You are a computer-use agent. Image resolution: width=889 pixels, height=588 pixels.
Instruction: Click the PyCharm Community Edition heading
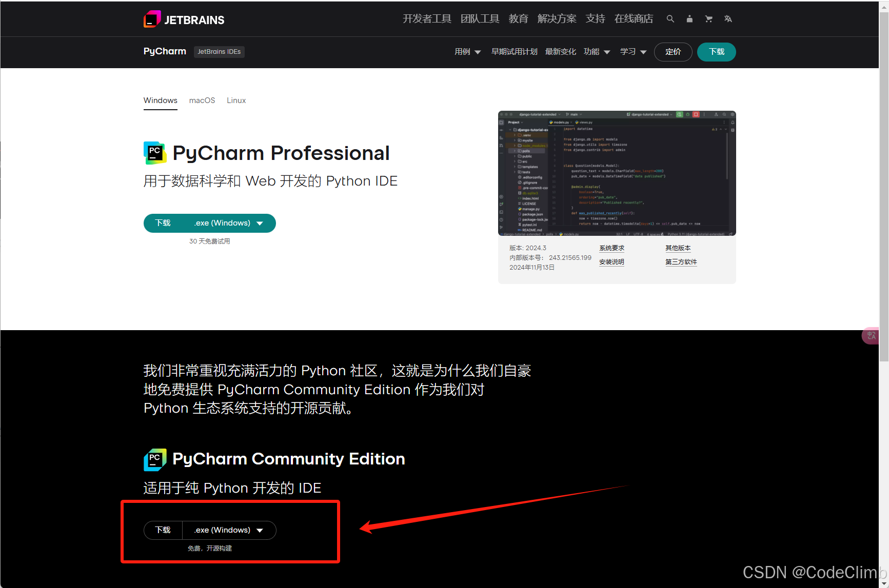289,459
